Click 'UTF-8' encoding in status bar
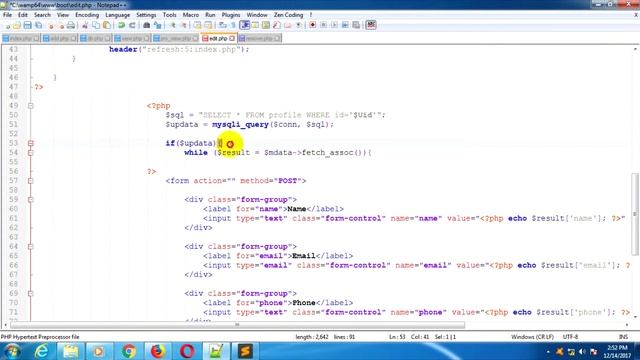 (570, 337)
